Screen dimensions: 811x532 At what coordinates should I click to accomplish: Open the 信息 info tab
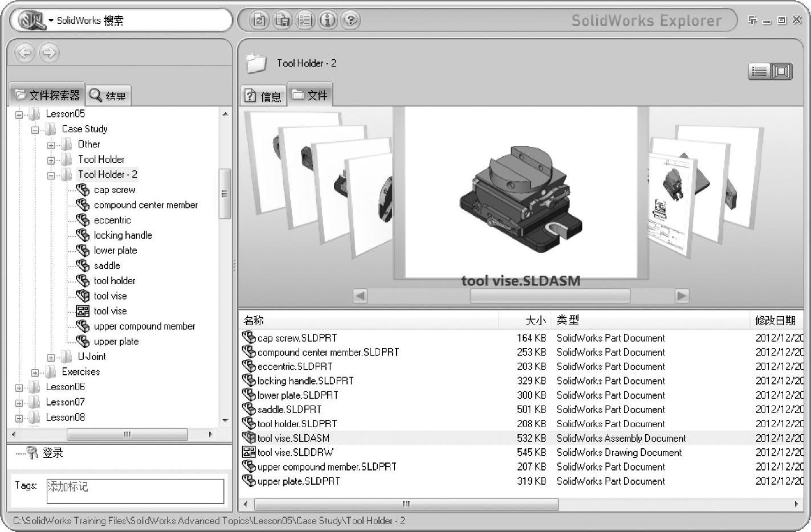click(263, 96)
